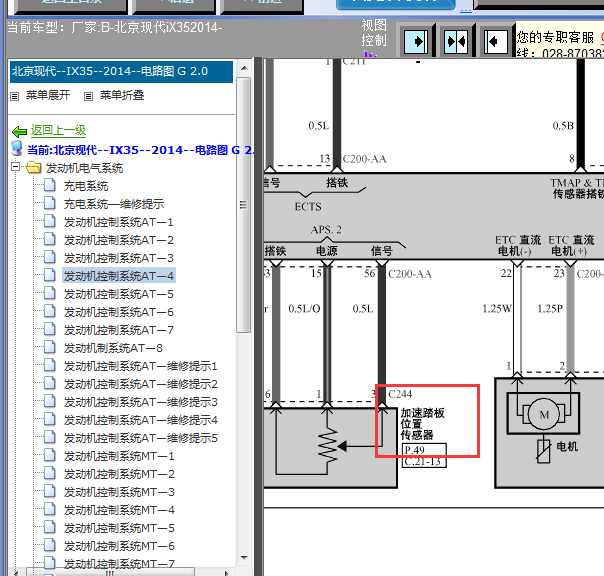Image resolution: width=604 pixels, height=576 pixels.
Task: Open 发动机控制系统AT—维修提示3
Action: click(x=141, y=402)
